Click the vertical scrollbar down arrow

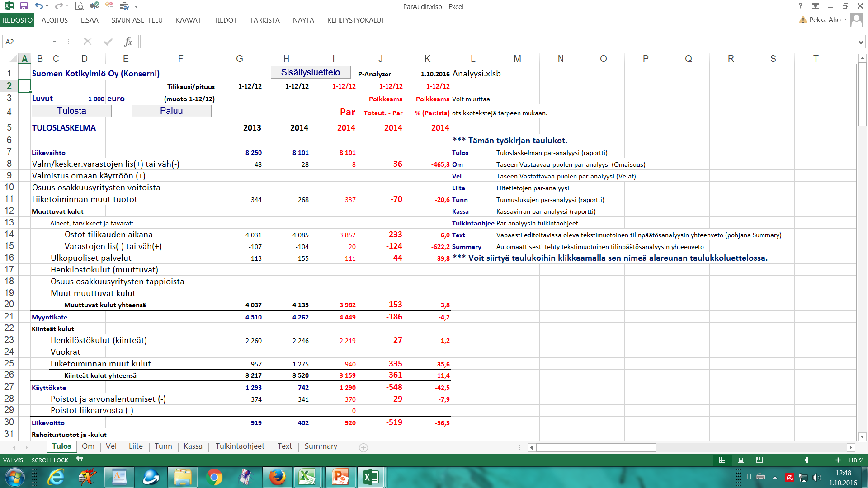(862, 437)
